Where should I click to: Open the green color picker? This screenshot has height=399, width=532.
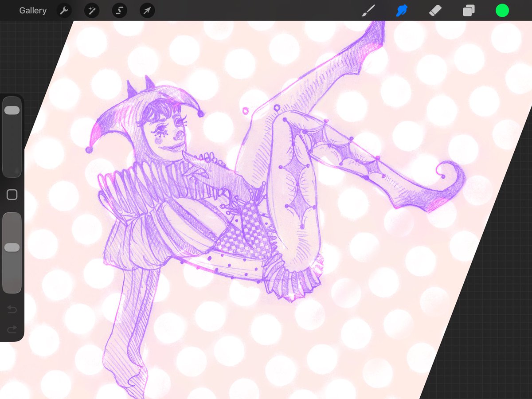502,10
